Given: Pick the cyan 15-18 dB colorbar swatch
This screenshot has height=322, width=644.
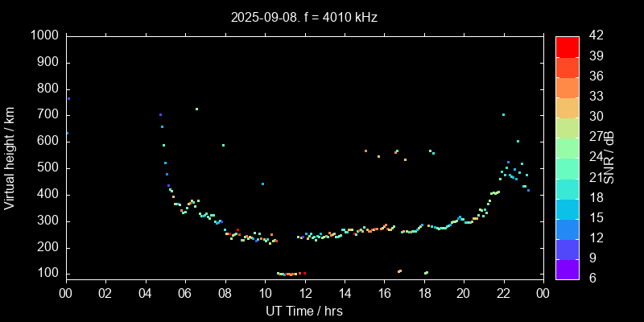Looking at the screenshot, I should (568, 208).
